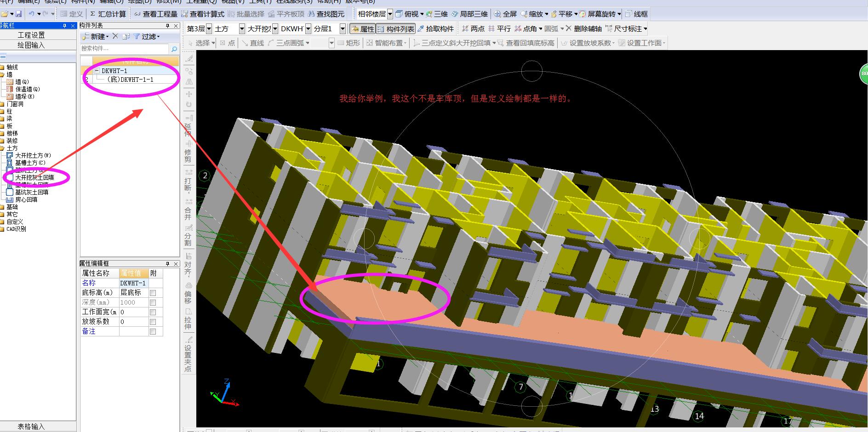Image resolution: width=868 pixels, height=432 pixels.
Task: Click the 拉伸 stretch tool
Action: coord(188,319)
